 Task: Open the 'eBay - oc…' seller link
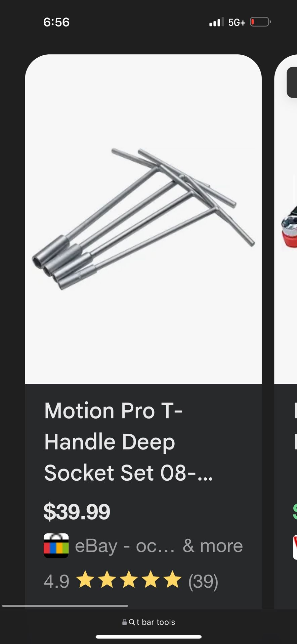point(125,546)
